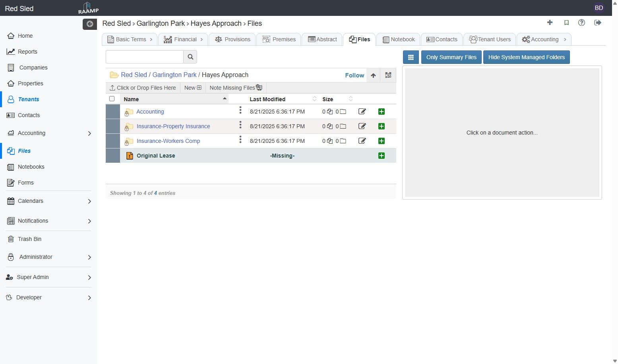Open the tab-strip Contacts tab
This screenshot has height=364, width=618.
(x=442, y=39)
